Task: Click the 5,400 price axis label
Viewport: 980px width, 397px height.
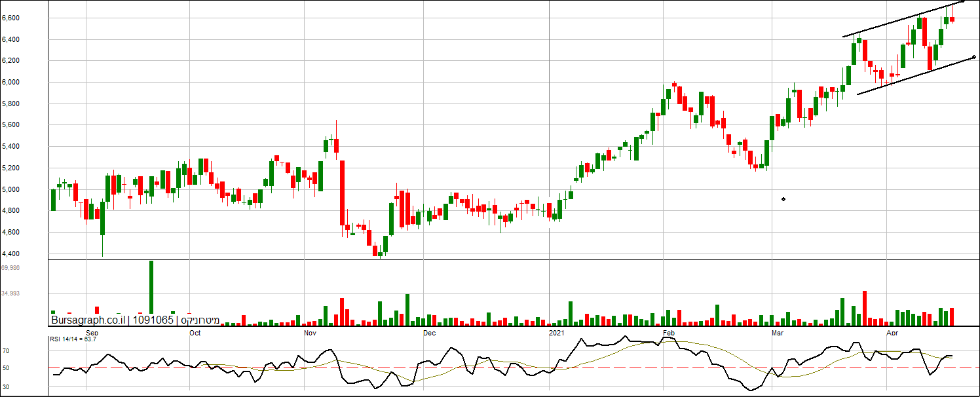Action: tap(10, 146)
